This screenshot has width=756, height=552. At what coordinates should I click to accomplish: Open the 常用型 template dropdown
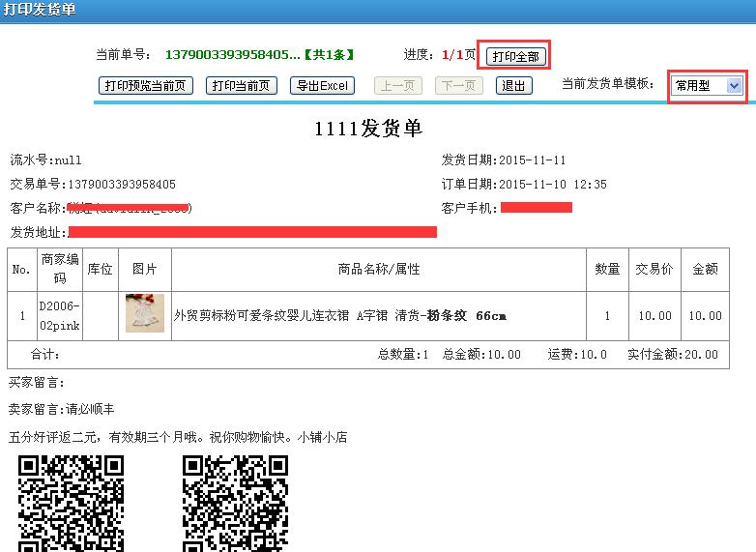pos(708,86)
